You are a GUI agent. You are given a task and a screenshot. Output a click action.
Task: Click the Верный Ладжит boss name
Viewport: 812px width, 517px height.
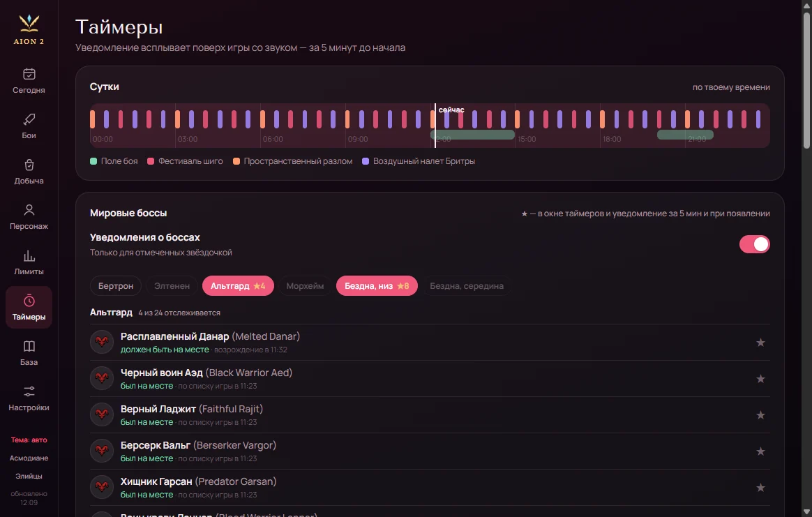point(158,409)
